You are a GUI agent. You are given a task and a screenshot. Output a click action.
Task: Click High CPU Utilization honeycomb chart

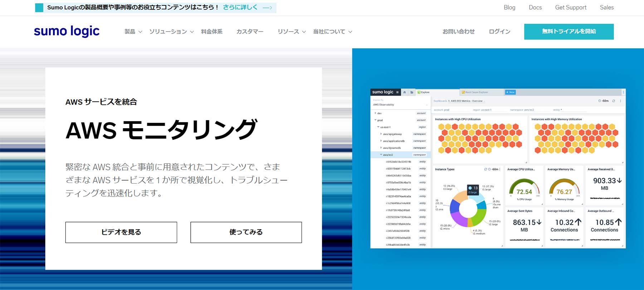[480, 139]
